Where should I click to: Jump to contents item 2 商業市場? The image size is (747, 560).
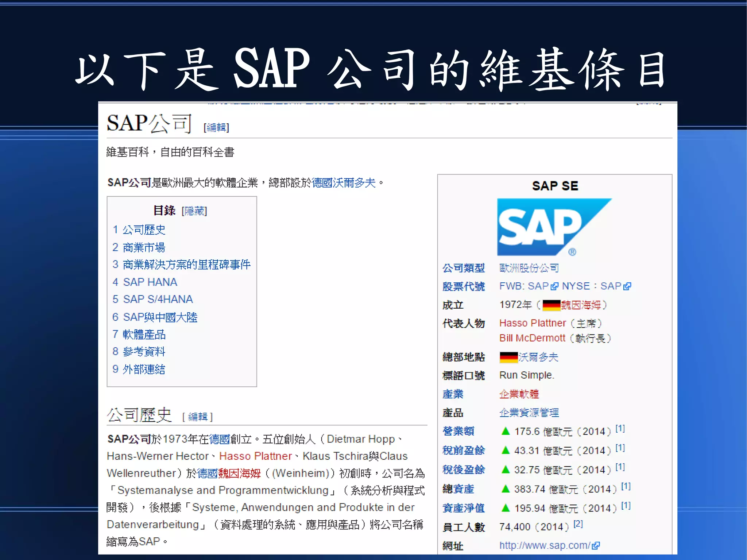(x=139, y=247)
